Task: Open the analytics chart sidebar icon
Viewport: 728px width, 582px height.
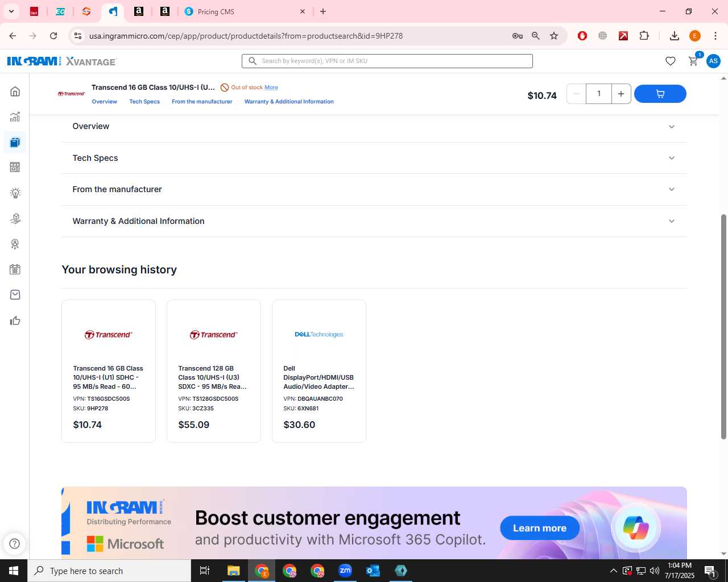Action: pyautogui.click(x=15, y=117)
